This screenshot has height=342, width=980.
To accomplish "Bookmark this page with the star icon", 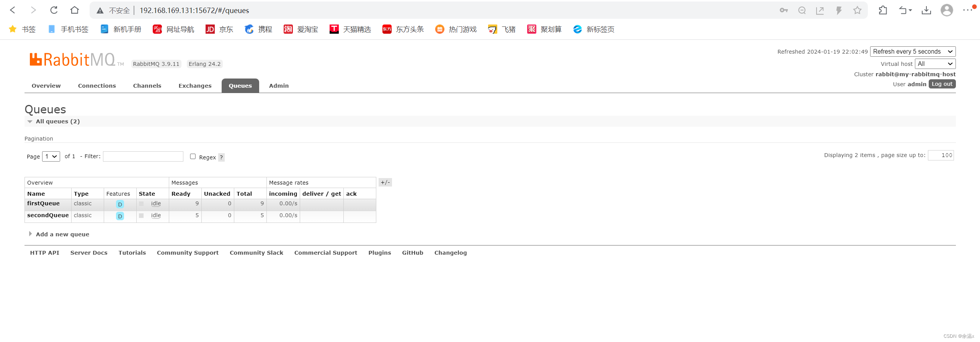I will pos(857,10).
